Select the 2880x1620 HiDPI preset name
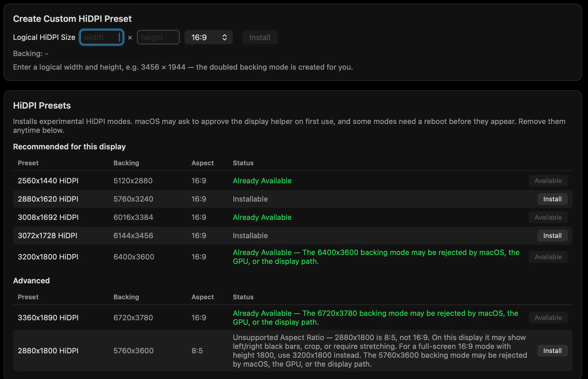The width and height of the screenshot is (588, 379). tap(48, 199)
